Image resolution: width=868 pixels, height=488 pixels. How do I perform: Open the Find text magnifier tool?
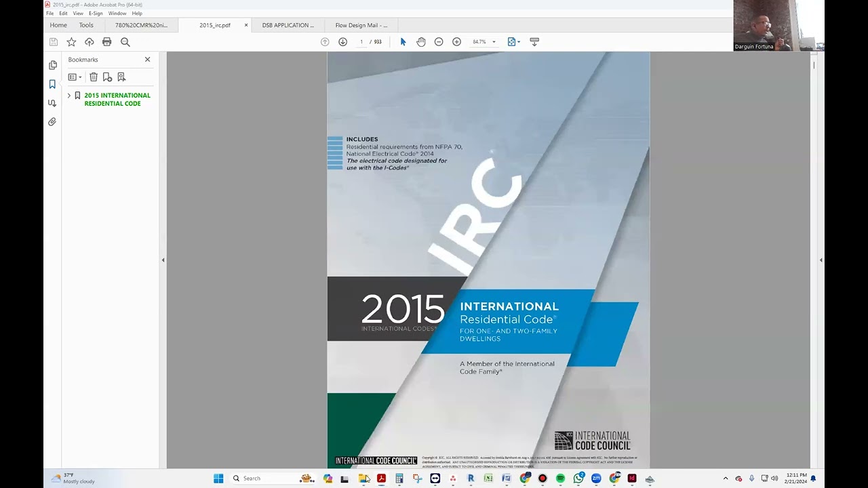click(125, 42)
